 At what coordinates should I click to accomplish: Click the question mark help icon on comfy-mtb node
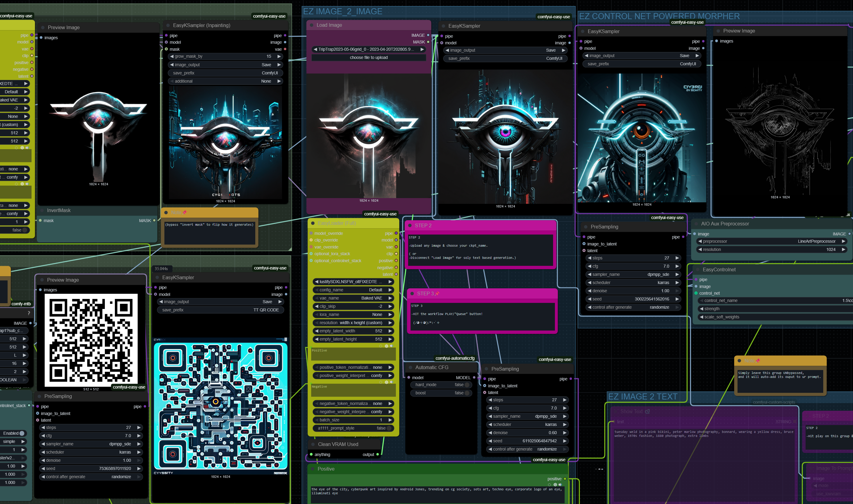(x=29, y=313)
